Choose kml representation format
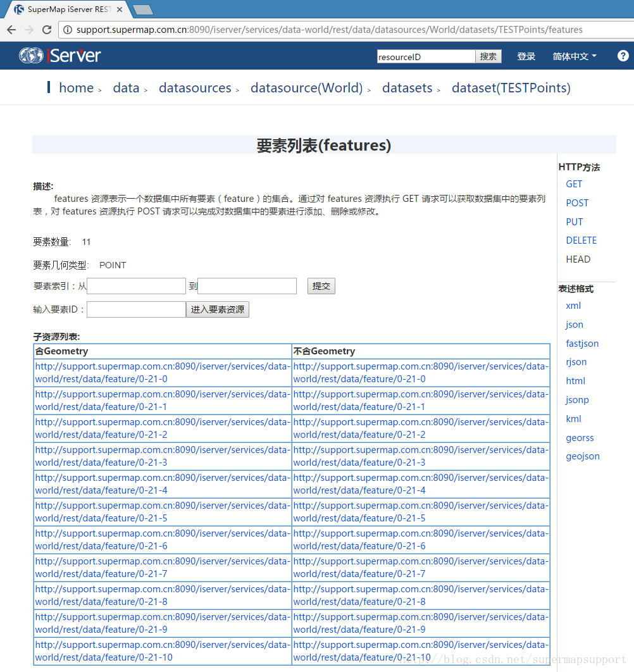 (x=573, y=419)
